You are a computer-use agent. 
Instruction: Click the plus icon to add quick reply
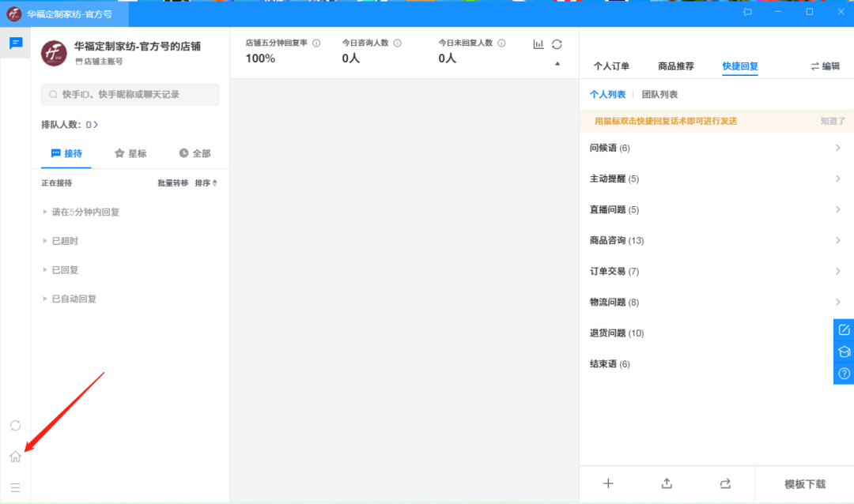[608, 483]
